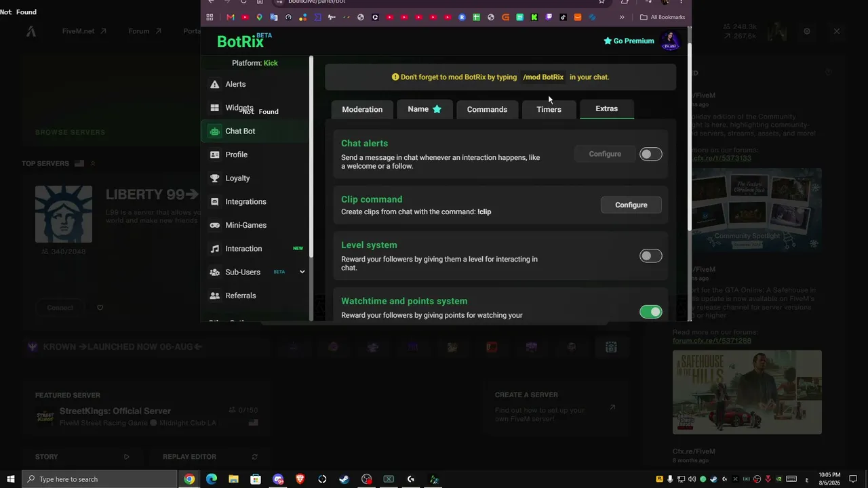
Task: Open Brave browser from the taskbar
Action: 300,479
